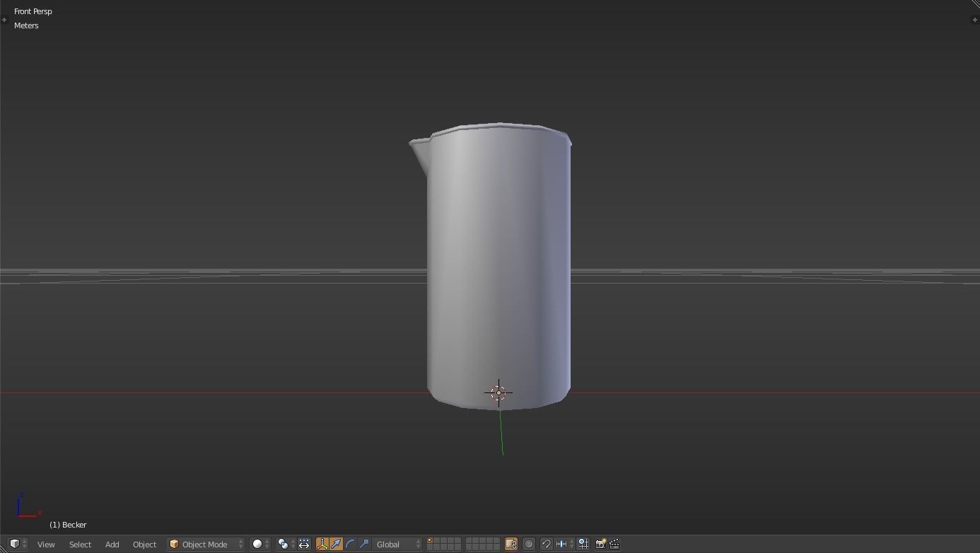The height and width of the screenshot is (553, 980).
Task: Open the Object Mode dropdown
Action: tap(206, 544)
